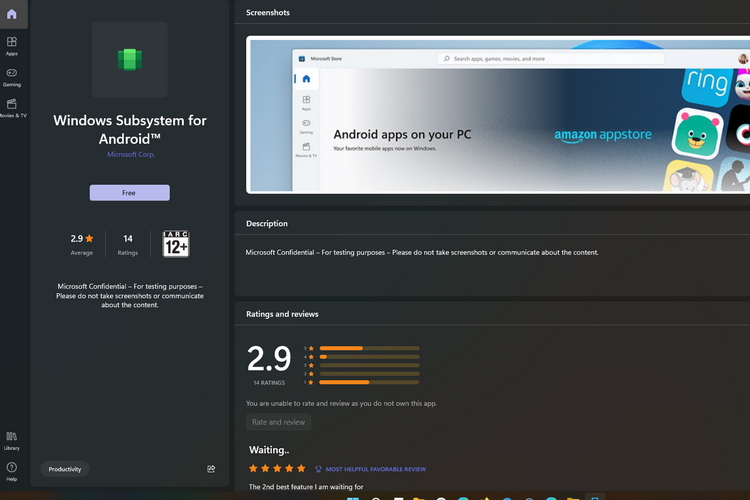The height and width of the screenshot is (500, 750).
Task: Click the Rate and review button
Action: [x=279, y=422]
